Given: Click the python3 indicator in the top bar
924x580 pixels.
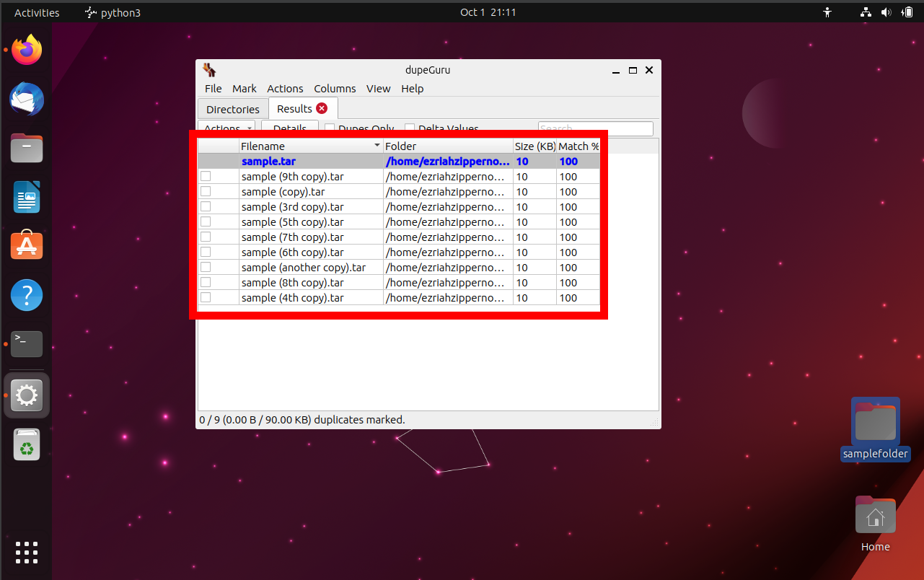Looking at the screenshot, I should [x=112, y=12].
